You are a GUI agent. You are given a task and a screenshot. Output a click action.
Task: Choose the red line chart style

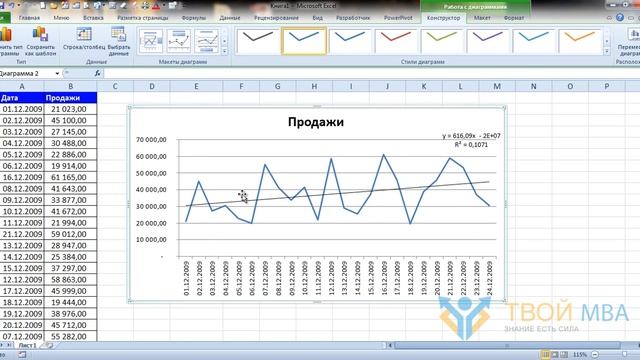[x=396, y=41]
